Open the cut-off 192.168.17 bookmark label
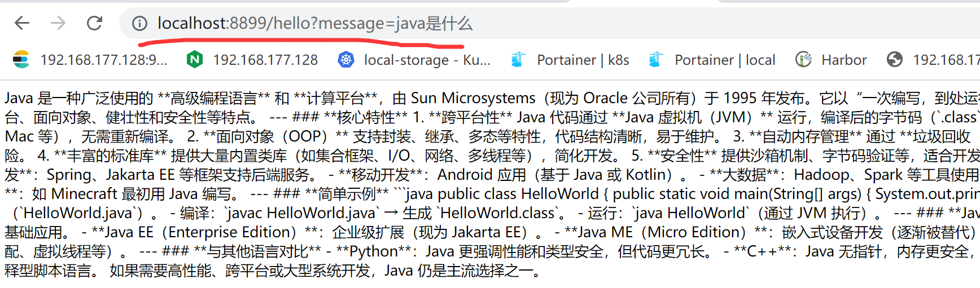Viewport: 980px width, 288px height. (x=947, y=60)
